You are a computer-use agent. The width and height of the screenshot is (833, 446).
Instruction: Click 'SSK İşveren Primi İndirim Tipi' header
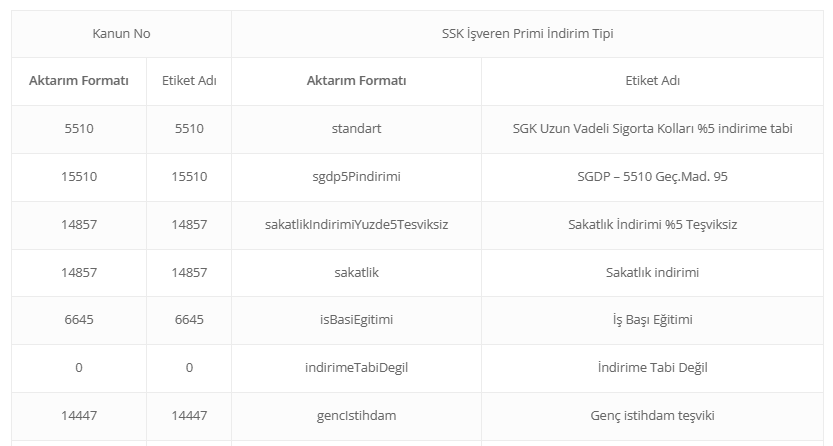pyautogui.click(x=527, y=33)
